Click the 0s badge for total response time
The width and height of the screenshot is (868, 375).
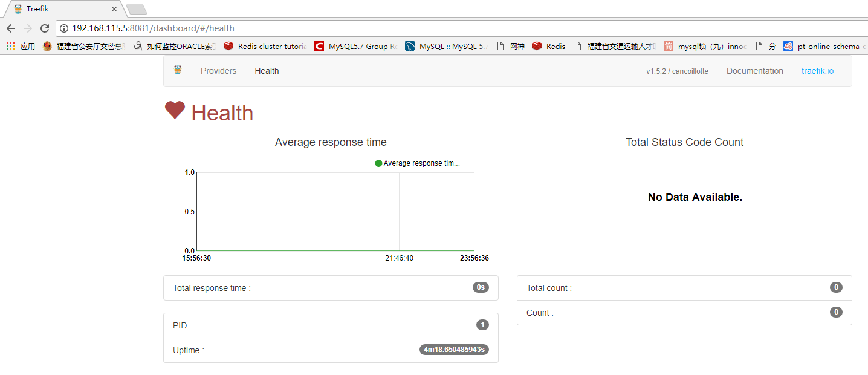coord(481,287)
